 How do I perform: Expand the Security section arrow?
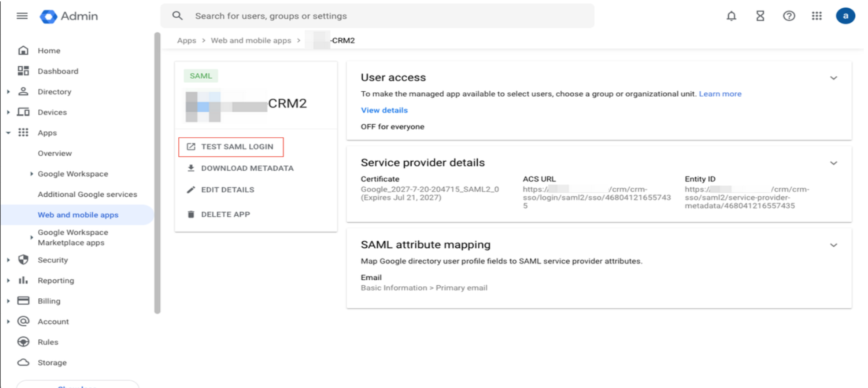pyautogui.click(x=8, y=260)
